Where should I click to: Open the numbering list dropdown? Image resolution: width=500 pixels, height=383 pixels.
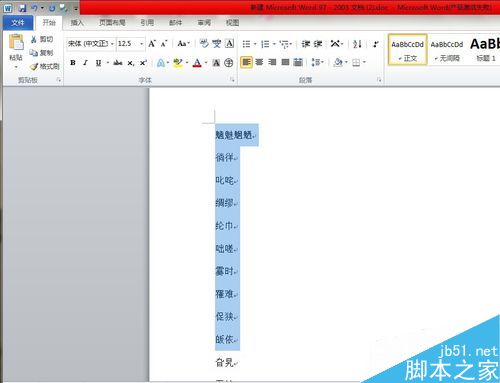(274, 44)
